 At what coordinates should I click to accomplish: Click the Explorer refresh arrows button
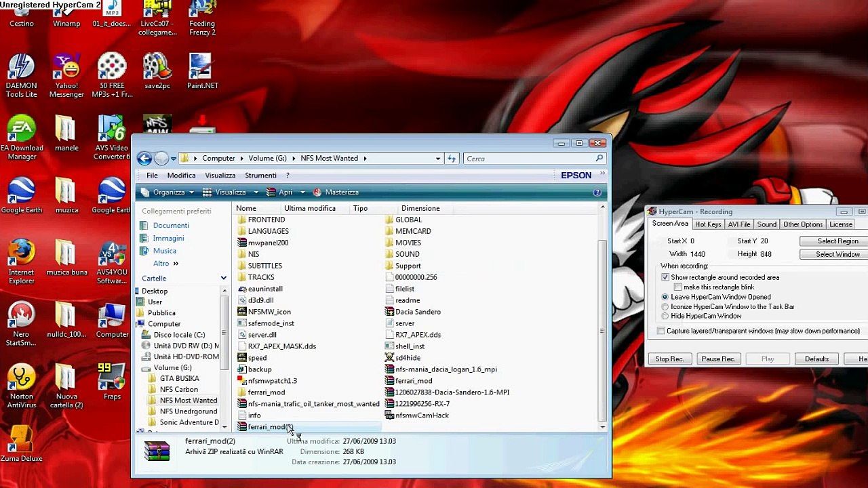pyautogui.click(x=452, y=159)
